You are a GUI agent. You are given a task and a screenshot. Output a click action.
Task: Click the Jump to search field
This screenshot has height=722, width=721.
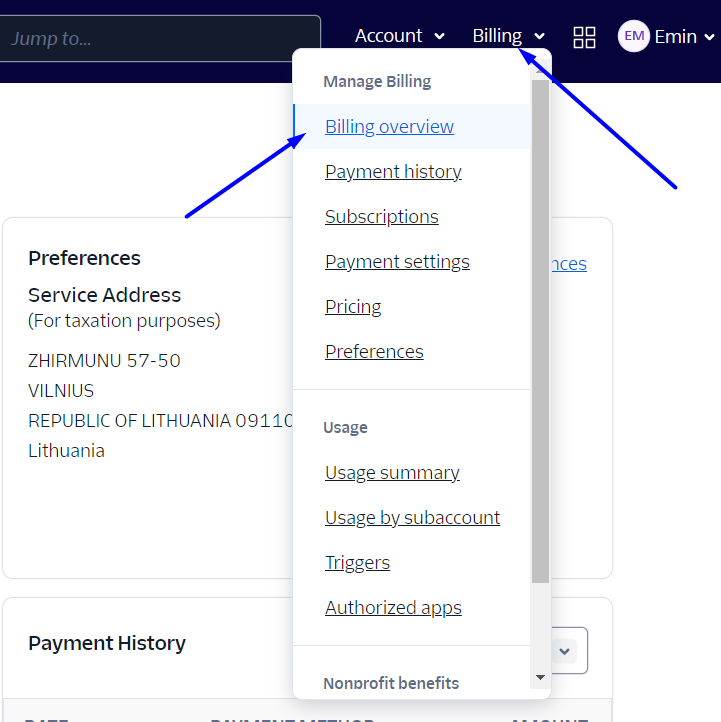coord(158,38)
